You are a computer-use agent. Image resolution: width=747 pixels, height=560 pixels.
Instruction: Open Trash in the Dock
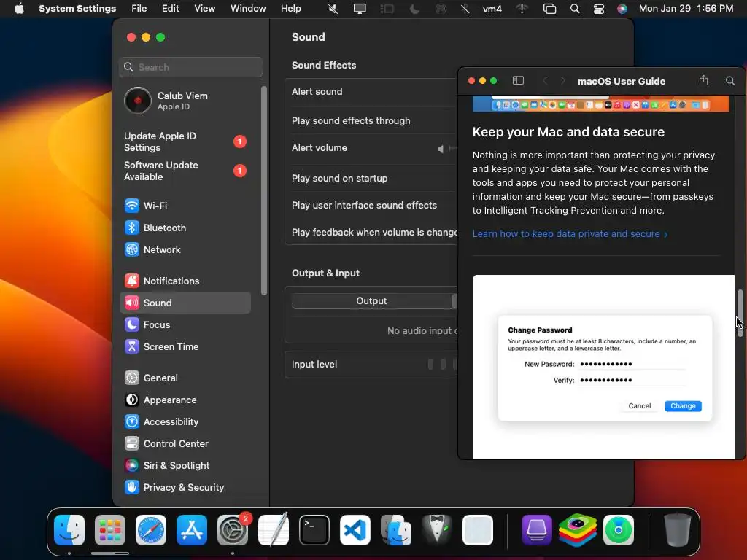678,530
